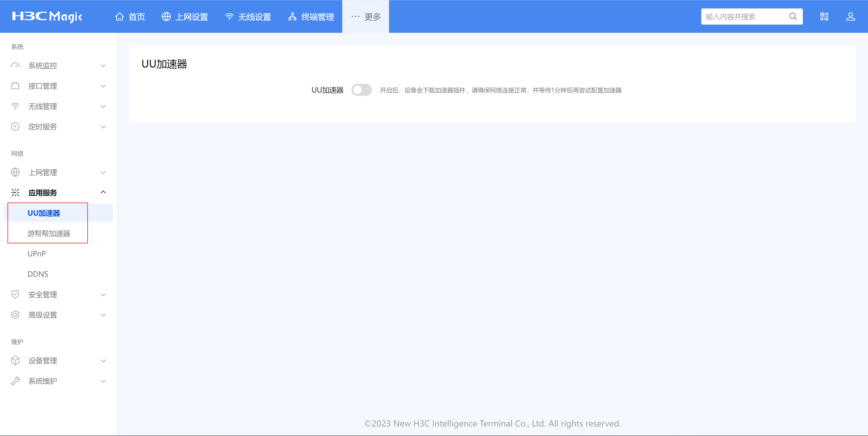This screenshot has height=436, width=868.
Task: Open 无线设置 tab
Action: click(248, 17)
